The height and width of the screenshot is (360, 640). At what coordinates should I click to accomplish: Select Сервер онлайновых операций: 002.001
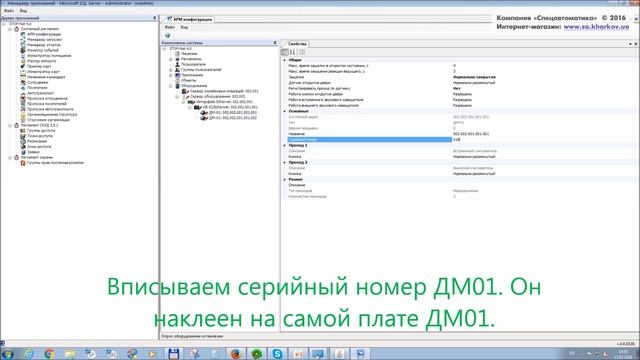click(224, 91)
